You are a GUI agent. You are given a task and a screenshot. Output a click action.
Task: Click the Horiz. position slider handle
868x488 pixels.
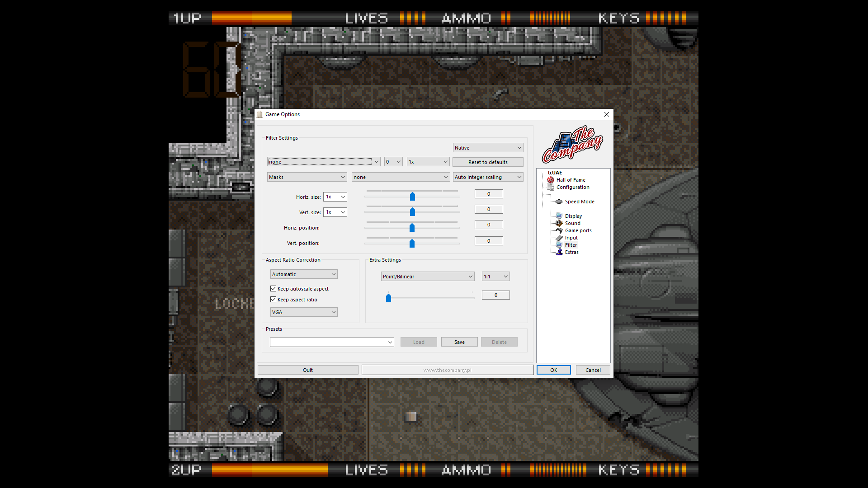[x=412, y=228]
